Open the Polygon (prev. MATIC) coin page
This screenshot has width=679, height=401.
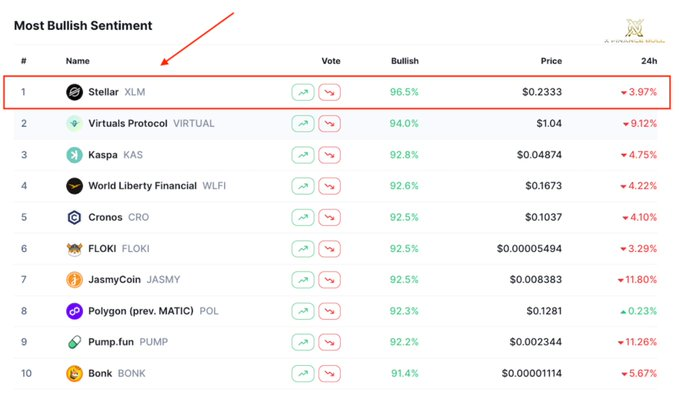click(141, 311)
